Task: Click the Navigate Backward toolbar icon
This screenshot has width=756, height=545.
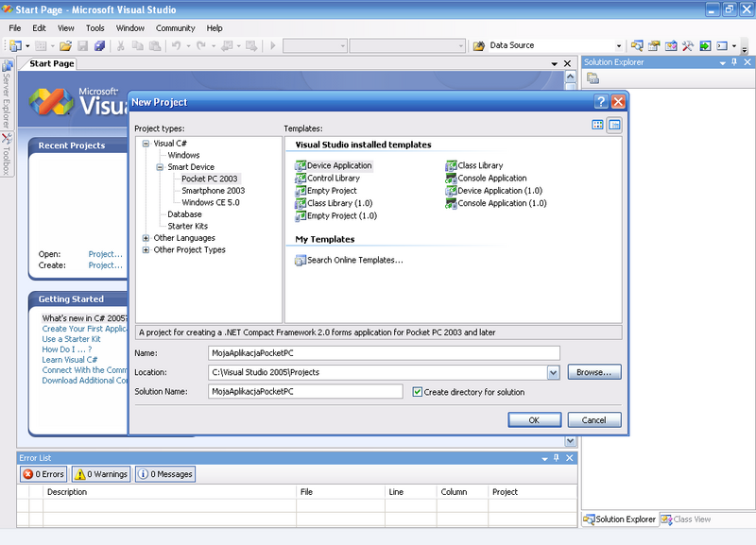Action: pos(226,45)
